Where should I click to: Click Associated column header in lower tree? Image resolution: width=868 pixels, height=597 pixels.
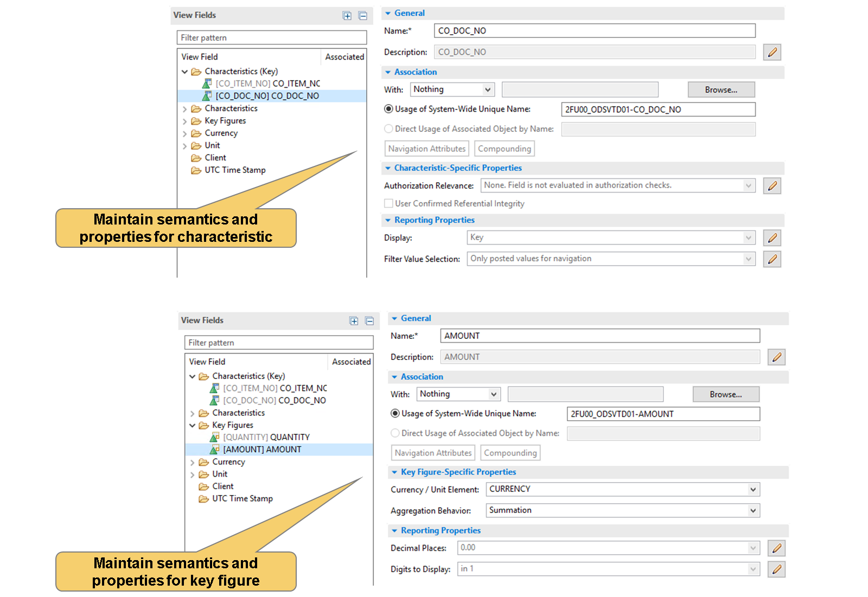pyautogui.click(x=351, y=362)
